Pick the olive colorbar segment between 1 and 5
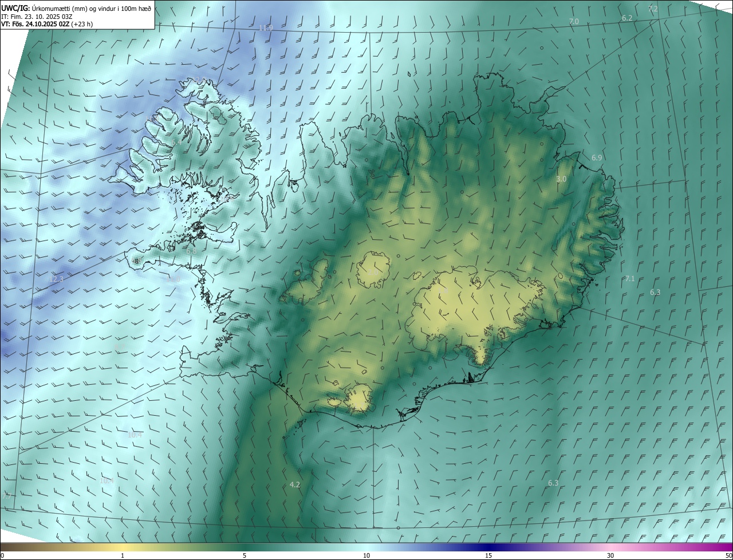 pos(183,547)
